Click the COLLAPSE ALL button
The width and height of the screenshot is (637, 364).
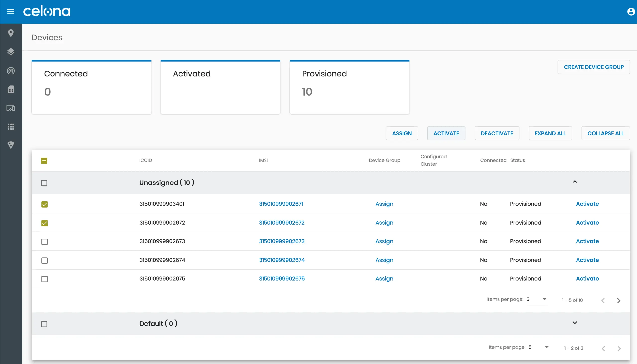(605, 134)
